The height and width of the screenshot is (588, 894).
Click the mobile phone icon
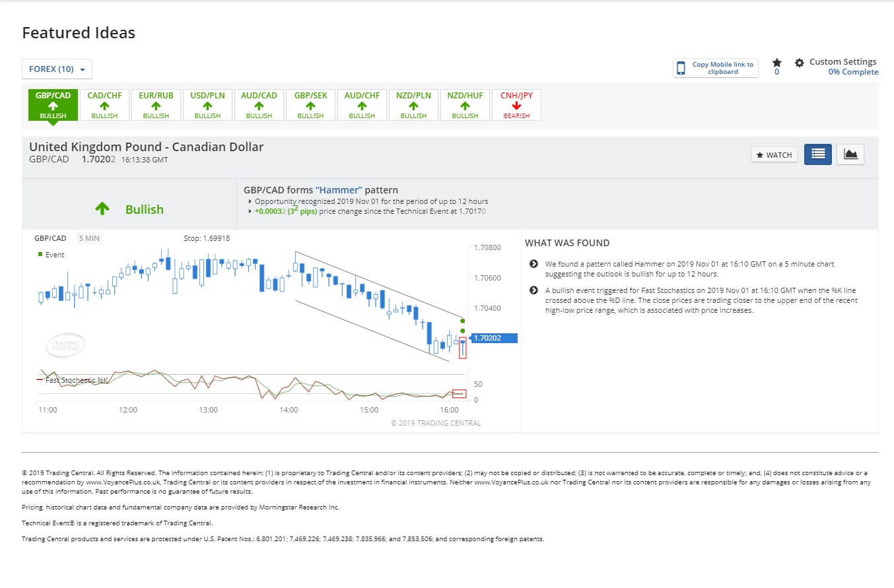click(x=681, y=68)
